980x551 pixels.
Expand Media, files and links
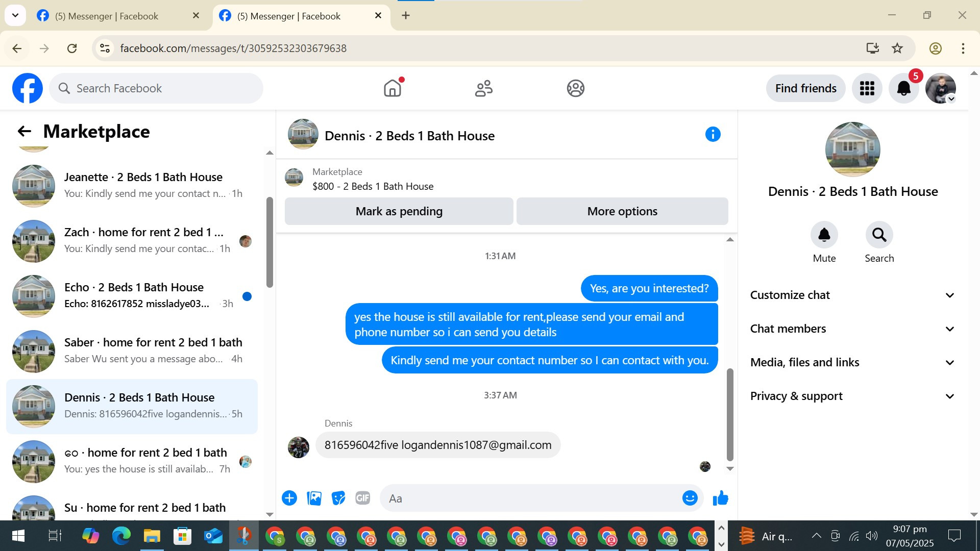[x=852, y=363]
